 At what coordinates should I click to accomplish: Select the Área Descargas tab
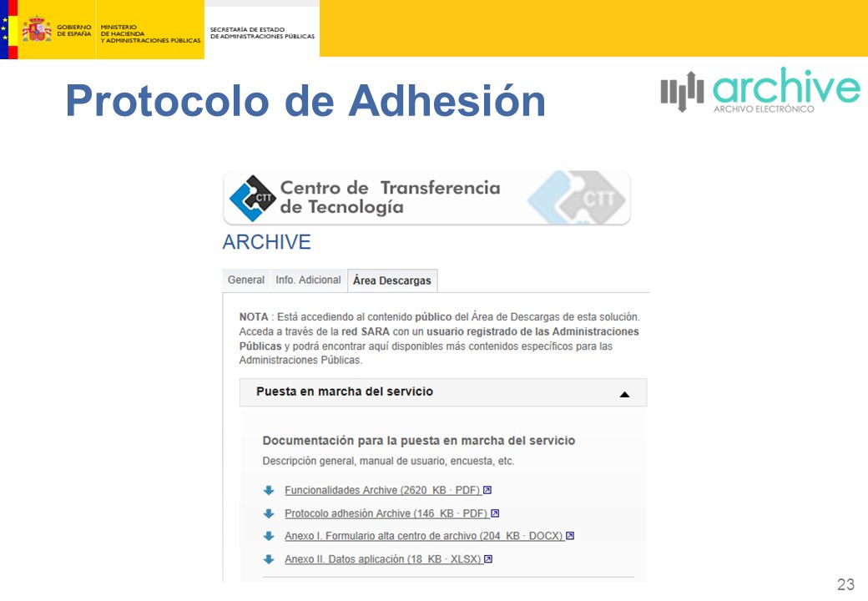(392, 280)
